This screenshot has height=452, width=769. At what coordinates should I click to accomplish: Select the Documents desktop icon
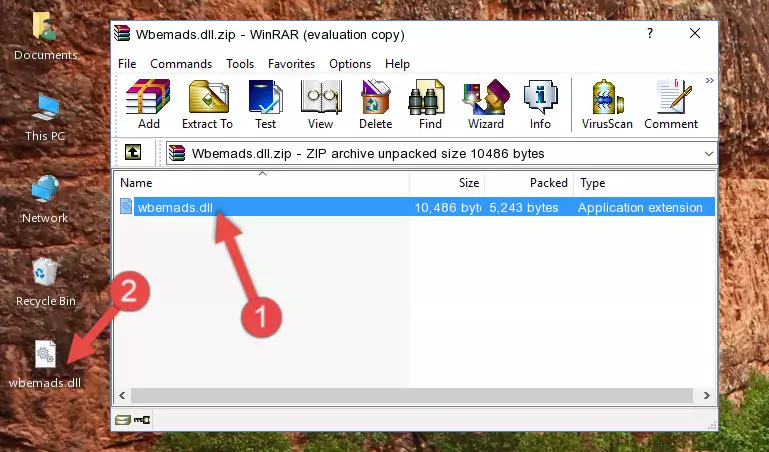45,37
